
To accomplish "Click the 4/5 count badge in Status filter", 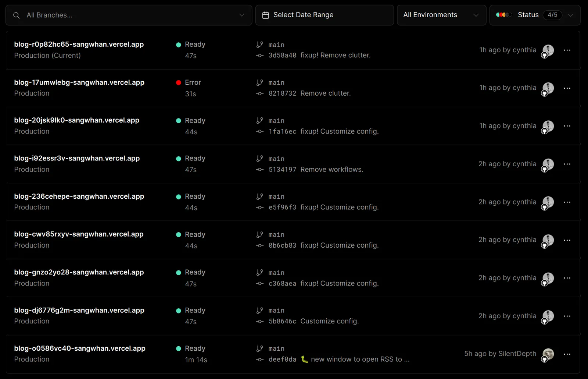I will pos(552,15).
